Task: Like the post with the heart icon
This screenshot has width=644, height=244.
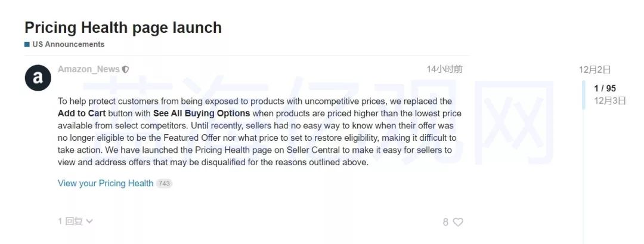Action: (458, 222)
